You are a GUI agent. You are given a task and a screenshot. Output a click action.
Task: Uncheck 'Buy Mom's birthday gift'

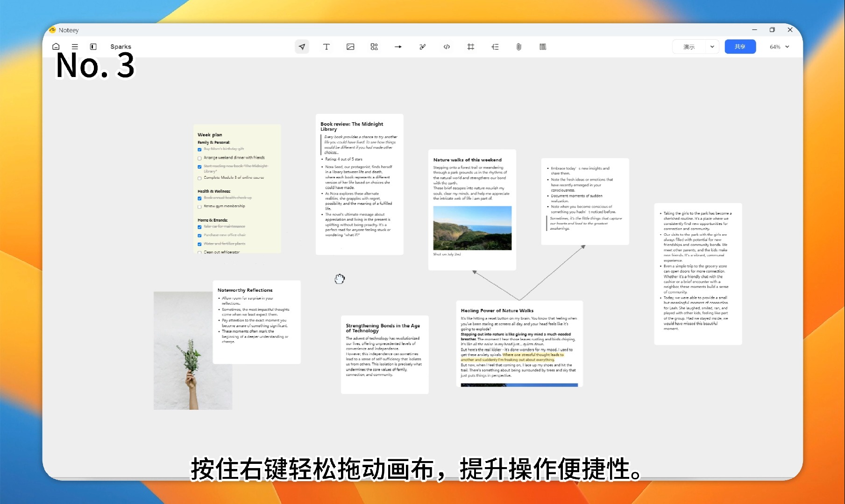click(x=199, y=149)
